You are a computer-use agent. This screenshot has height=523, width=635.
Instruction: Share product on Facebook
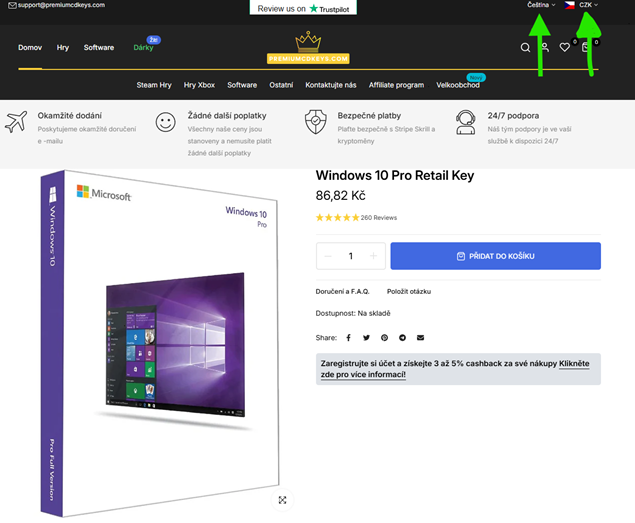348,337
